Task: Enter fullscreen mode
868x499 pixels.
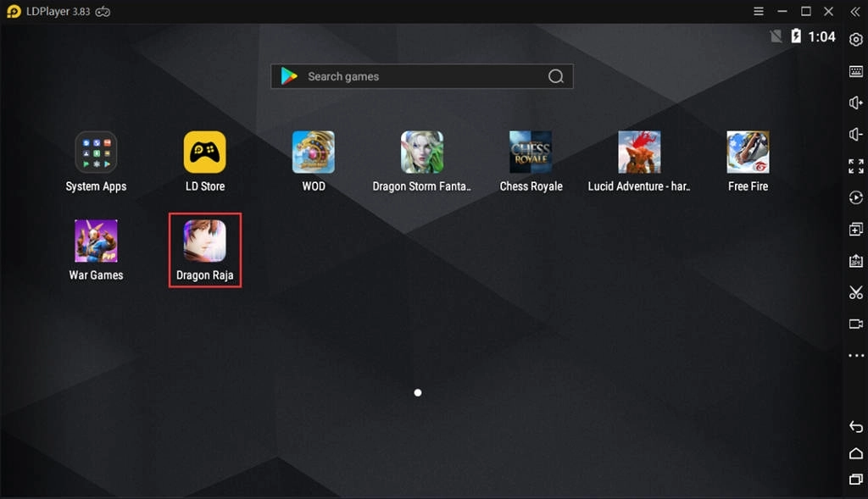Action: click(x=856, y=165)
